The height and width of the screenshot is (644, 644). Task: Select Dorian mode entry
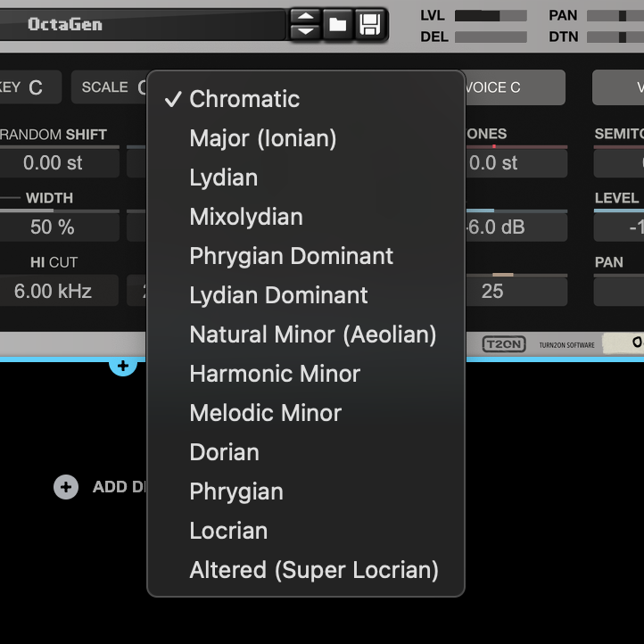click(x=306, y=452)
